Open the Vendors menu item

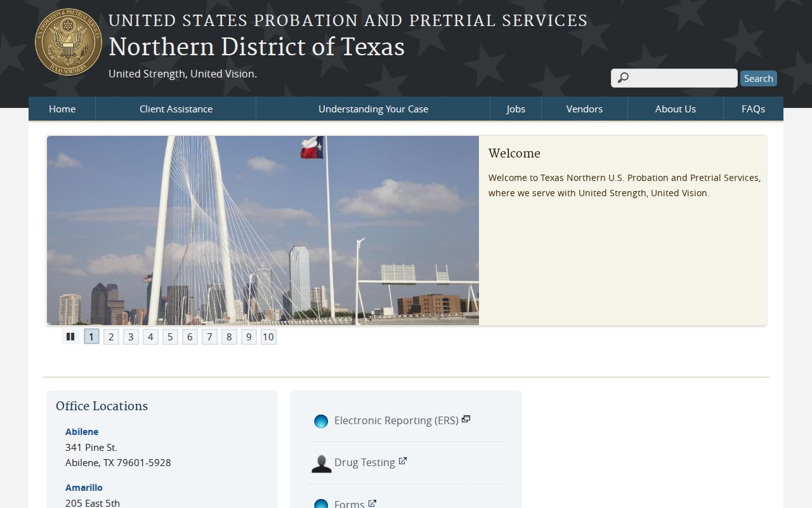(584, 109)
